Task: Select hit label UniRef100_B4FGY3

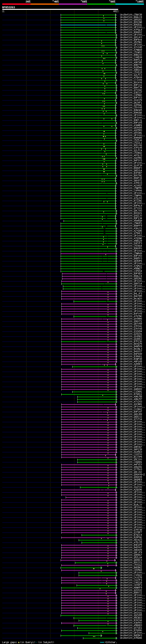Action: tap(131, 161)
